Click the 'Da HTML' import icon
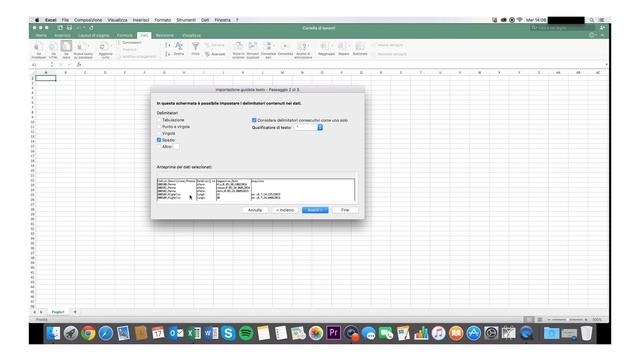 coord(53,47)
